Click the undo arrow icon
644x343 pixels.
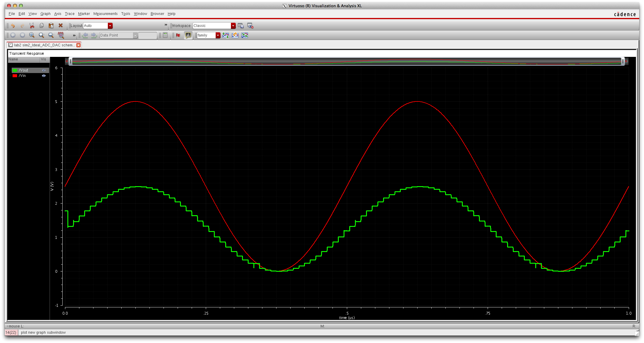[x=13, y=26]
